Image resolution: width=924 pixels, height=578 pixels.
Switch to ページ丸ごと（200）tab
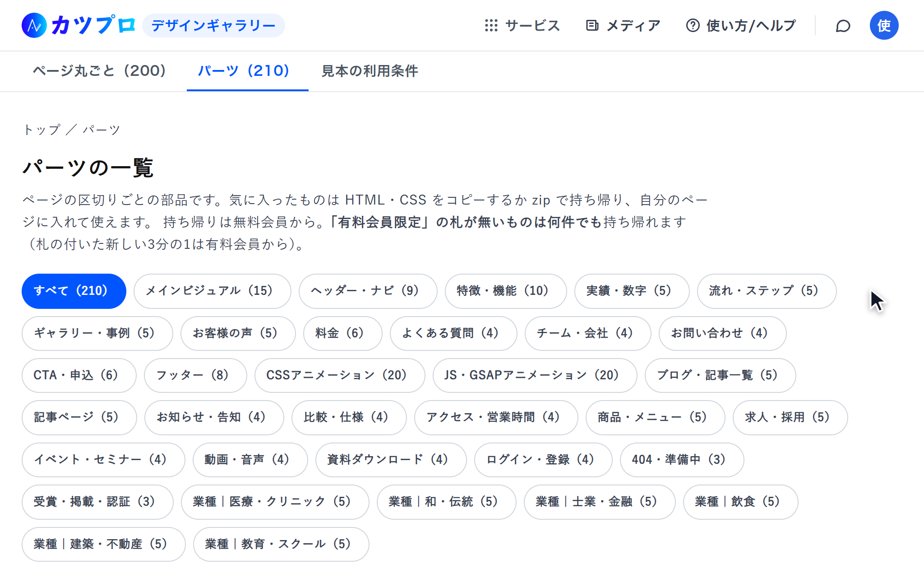99,71
